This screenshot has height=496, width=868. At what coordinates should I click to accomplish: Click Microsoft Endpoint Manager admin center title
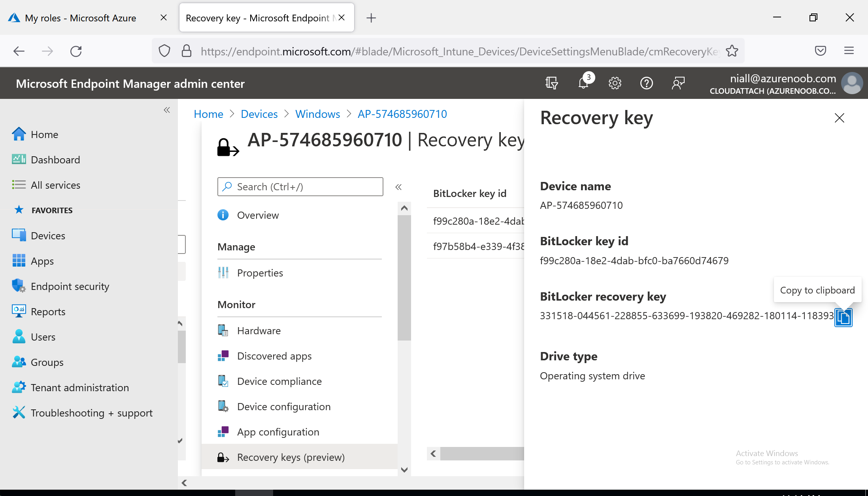coord(130,83)
